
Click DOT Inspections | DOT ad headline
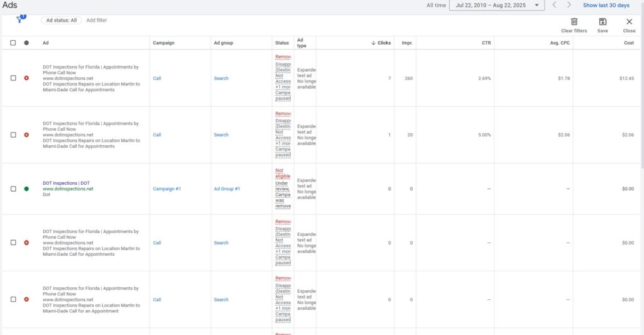pos(66,183)
